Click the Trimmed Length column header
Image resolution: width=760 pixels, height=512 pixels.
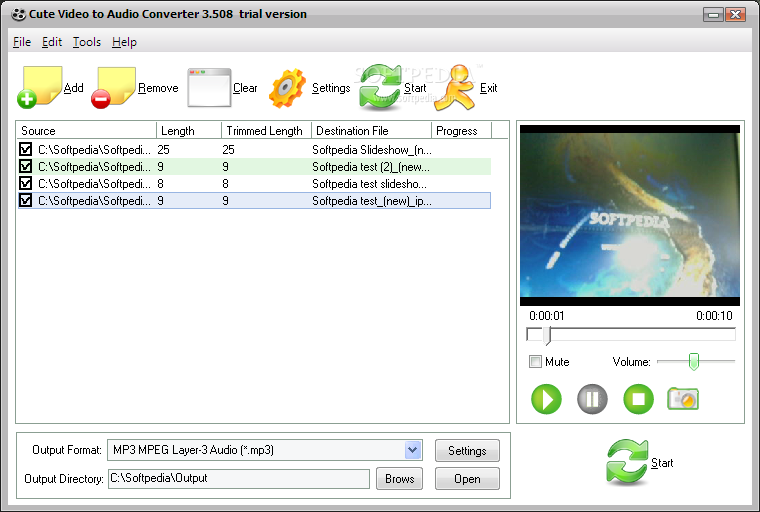[x=266, y=131]
